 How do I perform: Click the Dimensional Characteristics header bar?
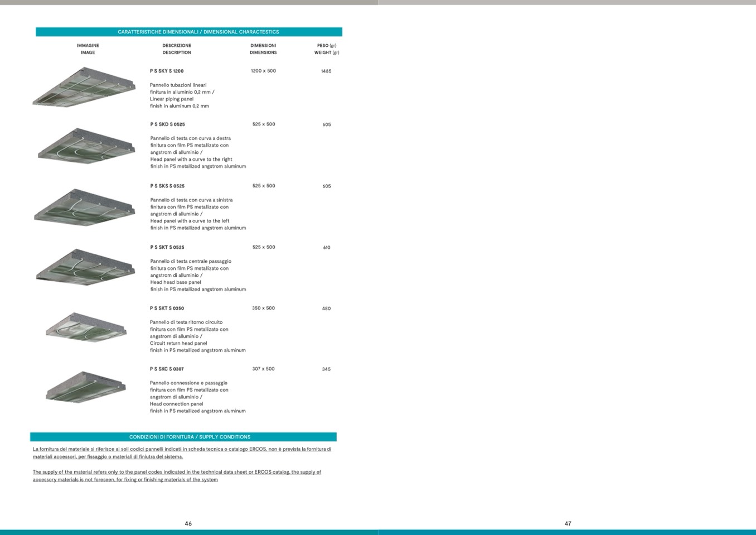tap(189, 32)
